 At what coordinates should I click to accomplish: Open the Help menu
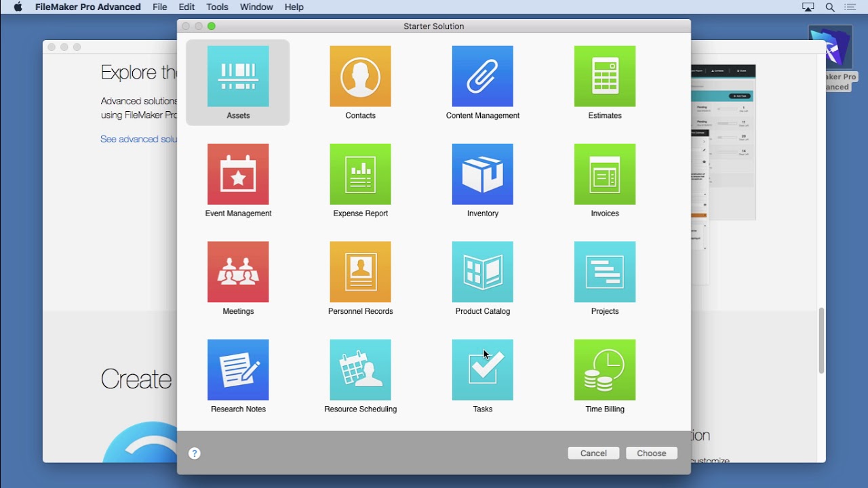(x=294, y=7)
